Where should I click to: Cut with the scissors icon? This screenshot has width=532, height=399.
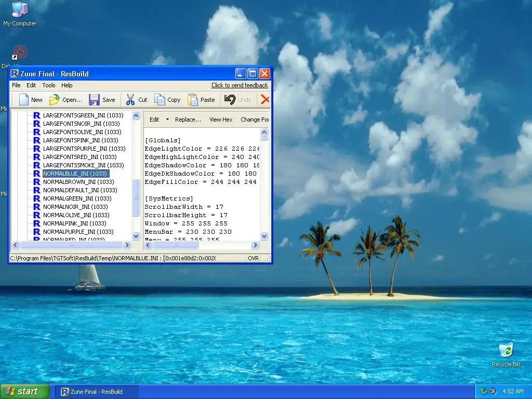[130, 100]
